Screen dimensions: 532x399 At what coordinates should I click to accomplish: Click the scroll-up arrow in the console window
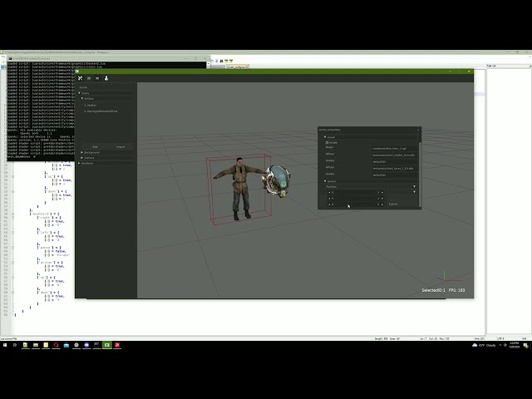[x=208, y=64]
